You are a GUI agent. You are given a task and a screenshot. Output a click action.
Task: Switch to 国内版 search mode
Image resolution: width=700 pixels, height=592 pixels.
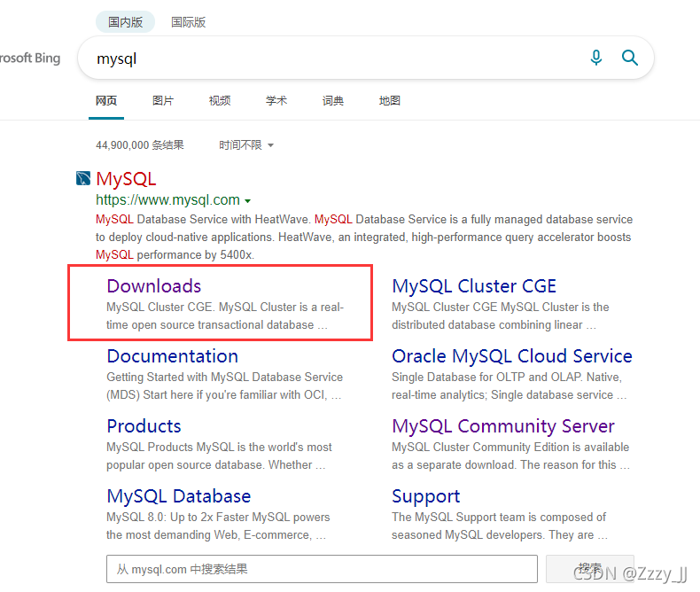pos(126,22)
